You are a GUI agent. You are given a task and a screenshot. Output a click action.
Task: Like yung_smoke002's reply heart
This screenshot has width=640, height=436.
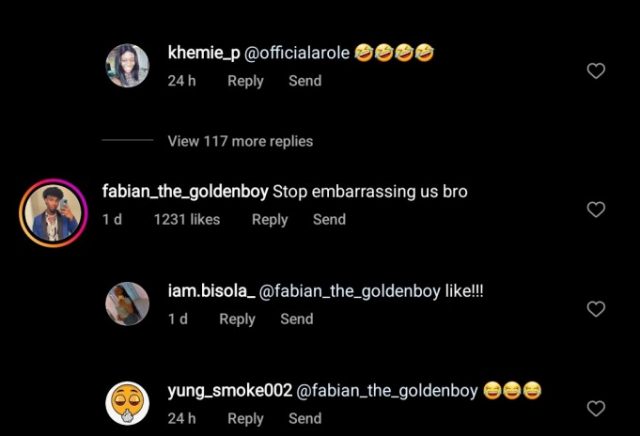(596, 408)
